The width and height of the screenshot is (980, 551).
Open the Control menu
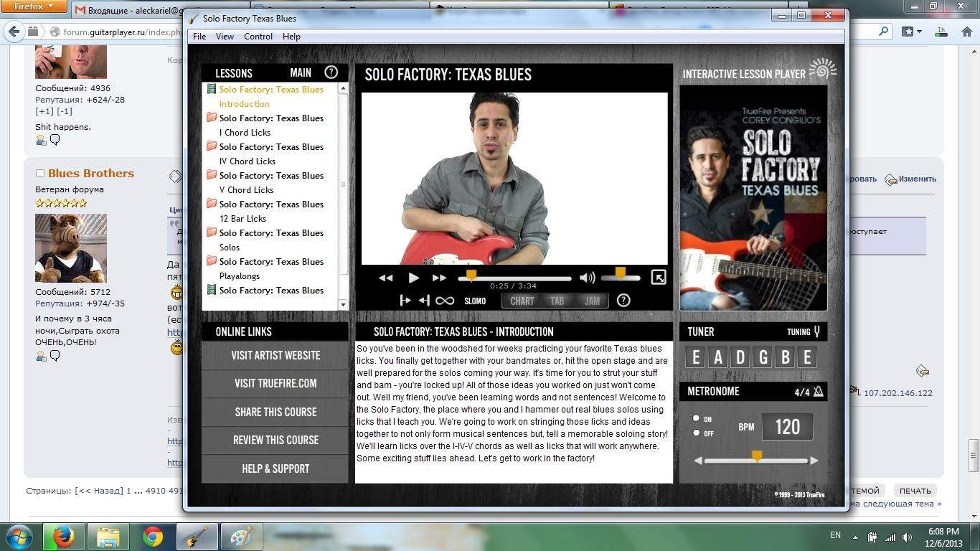tap(258, 37)
